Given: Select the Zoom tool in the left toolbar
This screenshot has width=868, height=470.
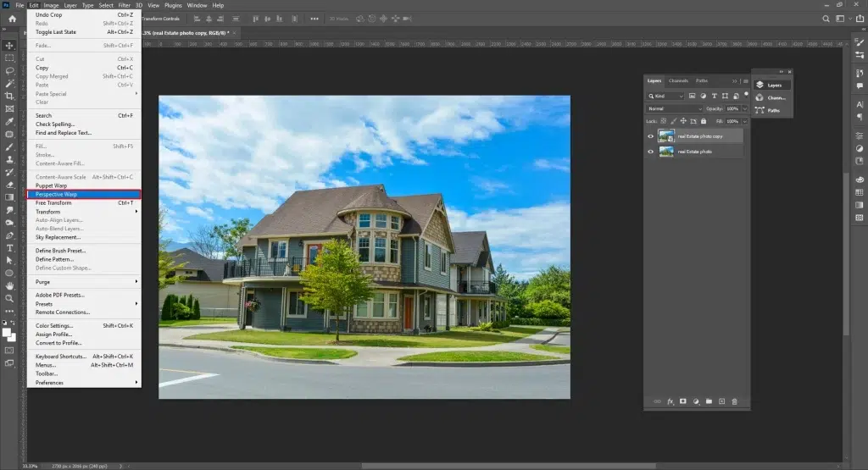Looking at the screenshot, I should [x=9, y=299].
